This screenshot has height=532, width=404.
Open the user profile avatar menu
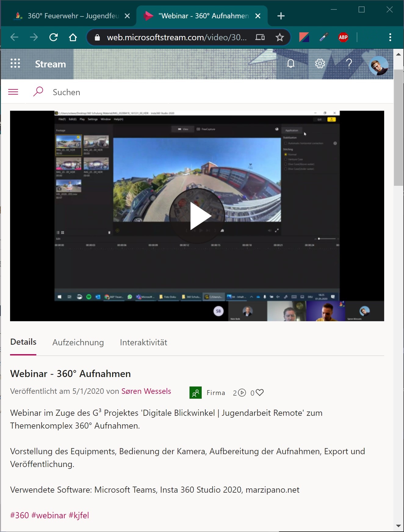point(378,65)
